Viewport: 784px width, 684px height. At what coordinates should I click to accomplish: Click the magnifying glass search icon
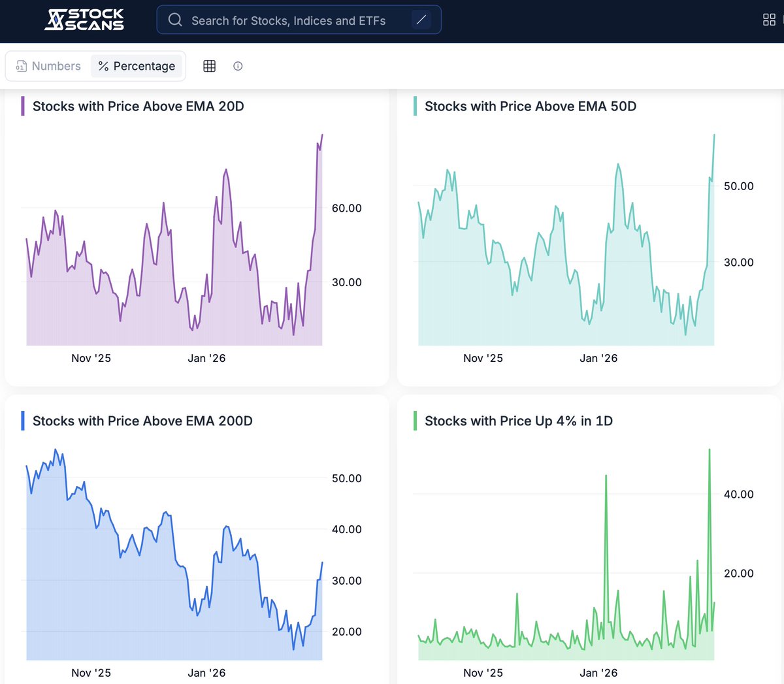coord(174,20)
